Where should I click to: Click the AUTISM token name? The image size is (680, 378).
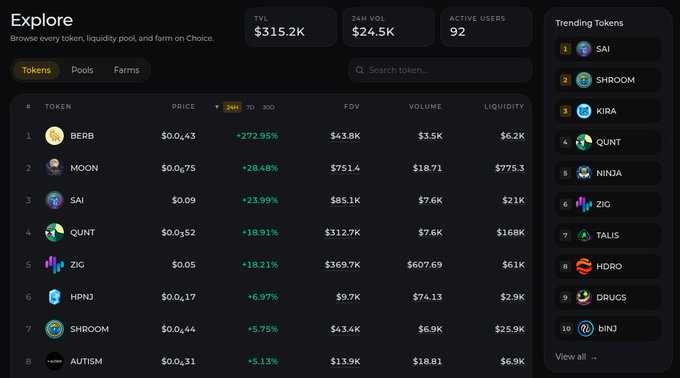[86, 361]
